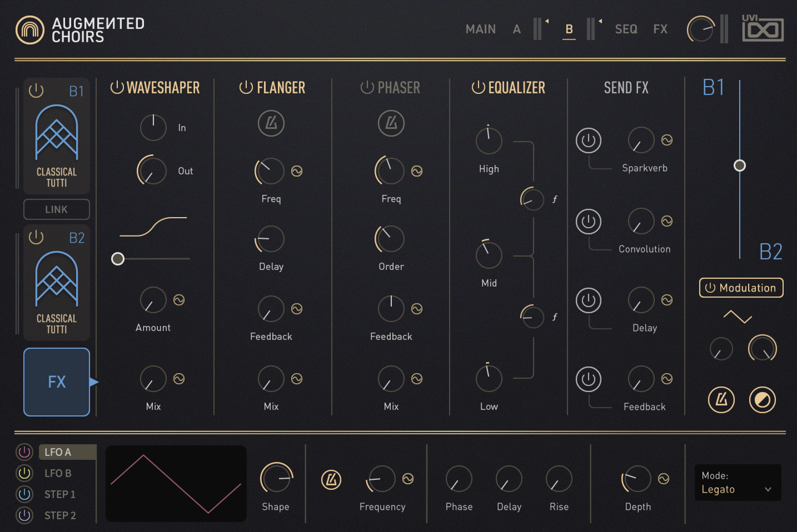Toggle the Flanger tempo sync metronome icon
This screenshot has height=532, width=797.
click(x=271, y=123)
